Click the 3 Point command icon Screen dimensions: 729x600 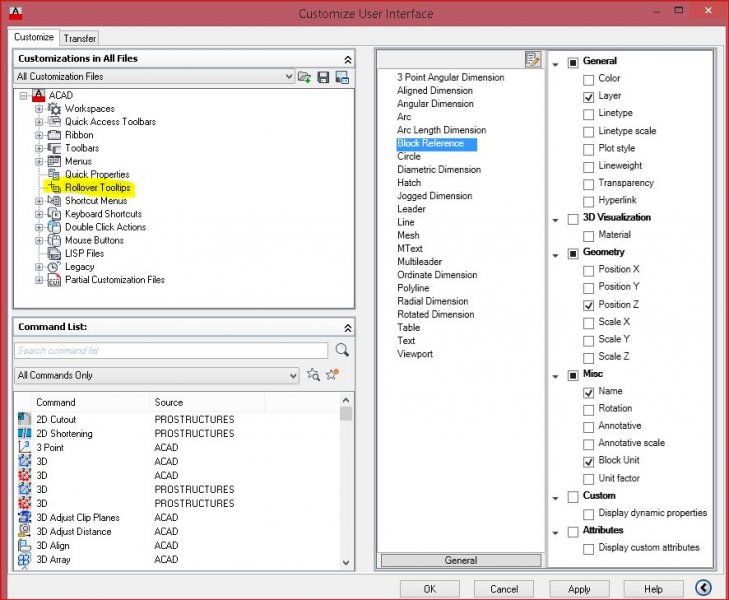[24, 447]
